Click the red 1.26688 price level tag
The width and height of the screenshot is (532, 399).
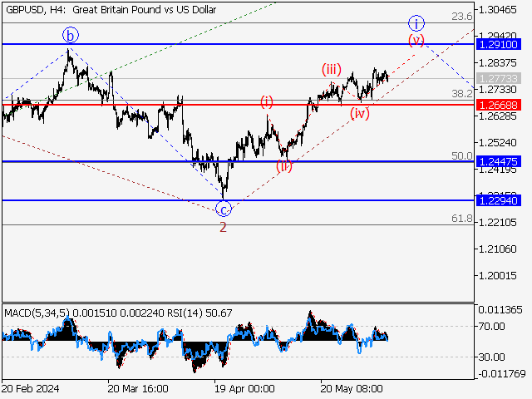pyautogui.click(x=499, y=105)
